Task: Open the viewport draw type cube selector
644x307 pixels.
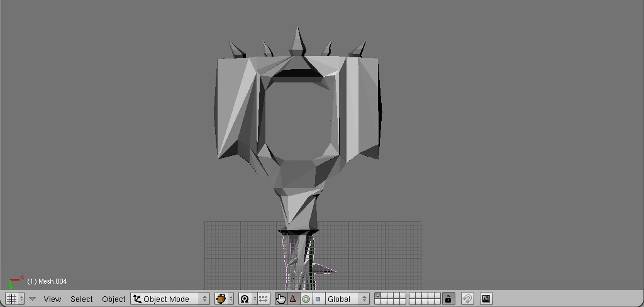Action: point(224,299)
